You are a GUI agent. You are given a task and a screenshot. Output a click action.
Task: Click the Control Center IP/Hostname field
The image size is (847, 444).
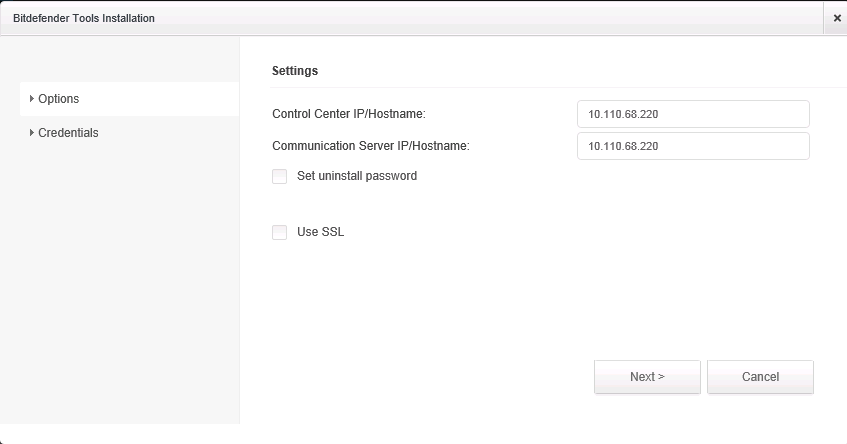click(x=692, y=114)
